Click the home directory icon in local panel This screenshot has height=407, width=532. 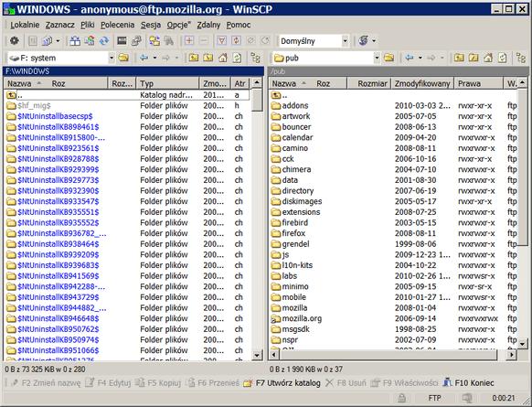coord(222,58)
